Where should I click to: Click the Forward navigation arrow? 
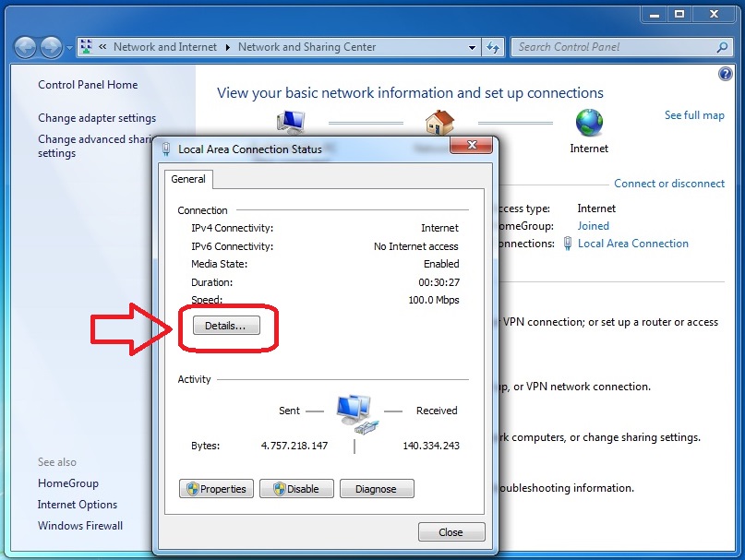coord(51,47)
